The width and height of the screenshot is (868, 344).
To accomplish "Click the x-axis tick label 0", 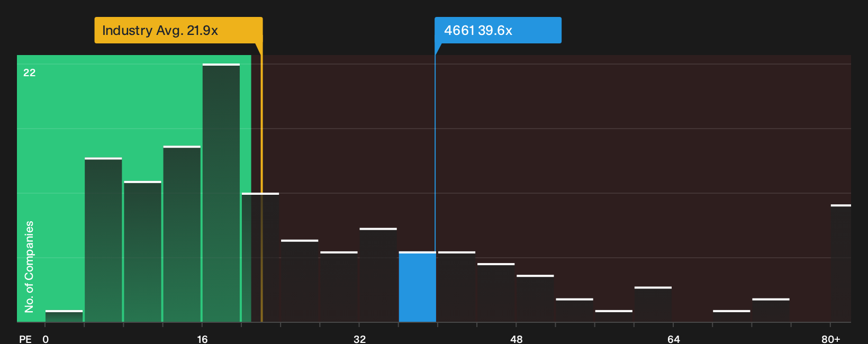I will click(46, 339).
